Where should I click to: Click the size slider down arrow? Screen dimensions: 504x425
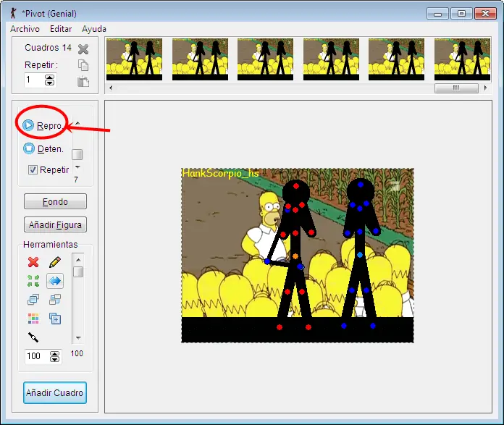pyautogui.click(x=78, y=338)
